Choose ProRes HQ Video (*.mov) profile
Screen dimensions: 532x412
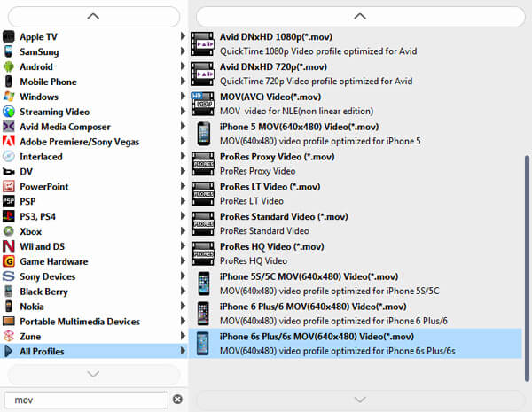pos(355,253)
